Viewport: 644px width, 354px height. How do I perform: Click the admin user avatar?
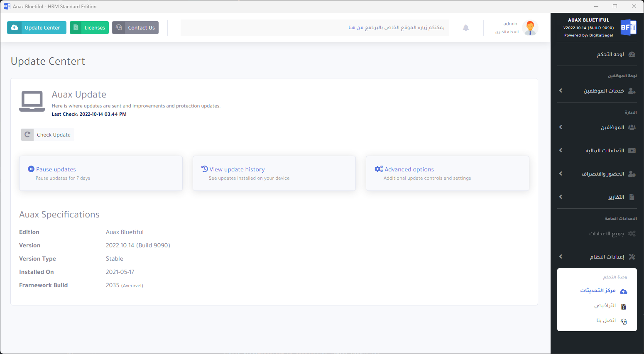tap(530, 28)
